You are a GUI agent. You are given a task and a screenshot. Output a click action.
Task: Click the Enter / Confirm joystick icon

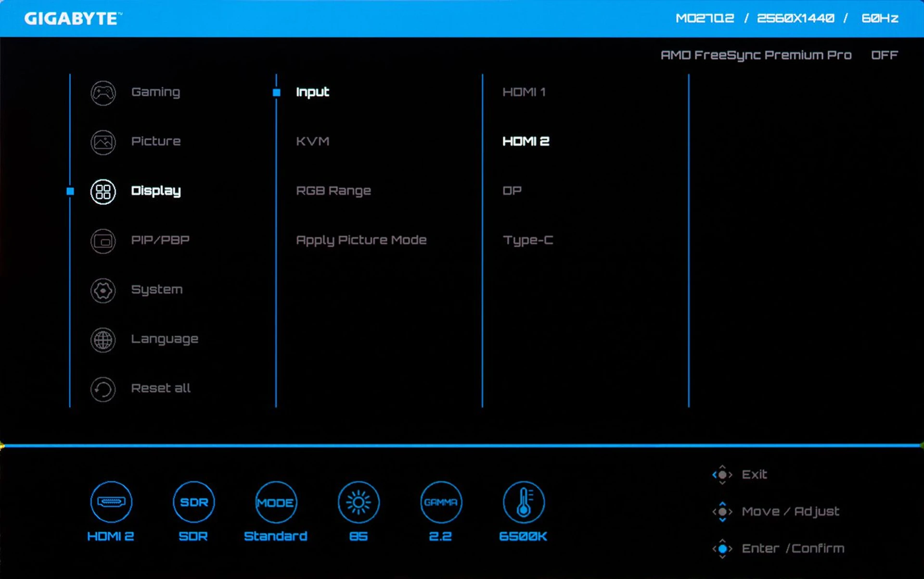click(722, 549)
